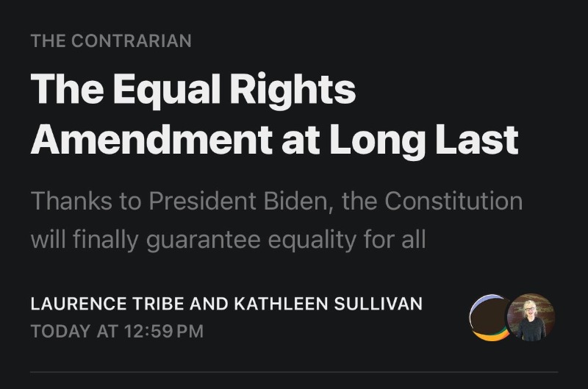The image size is (588, 389).
Task: Click the "Today at 12:59 PM" timestamp
Action: point(117,331)
